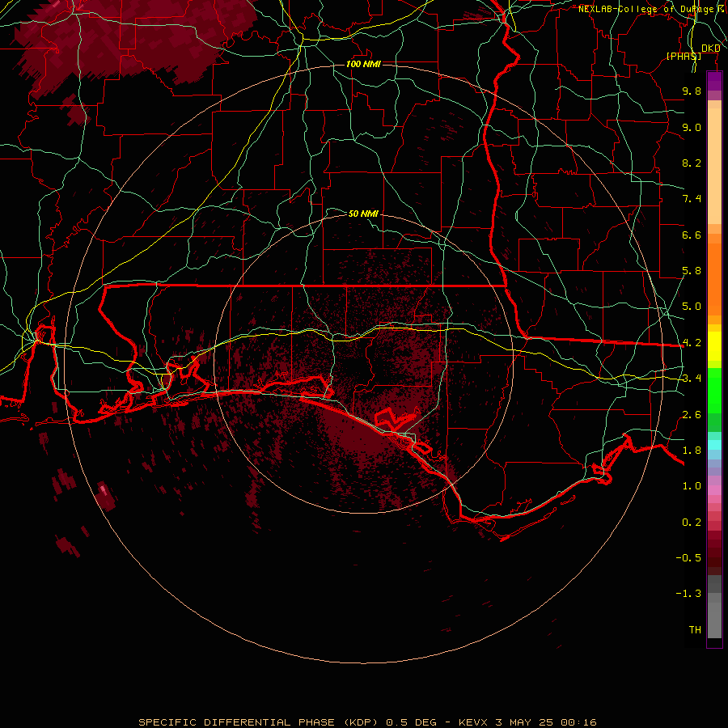Click the 7.4 value on the color scale
This screenshot has width=728, height=728.
[x=692, y=199]
